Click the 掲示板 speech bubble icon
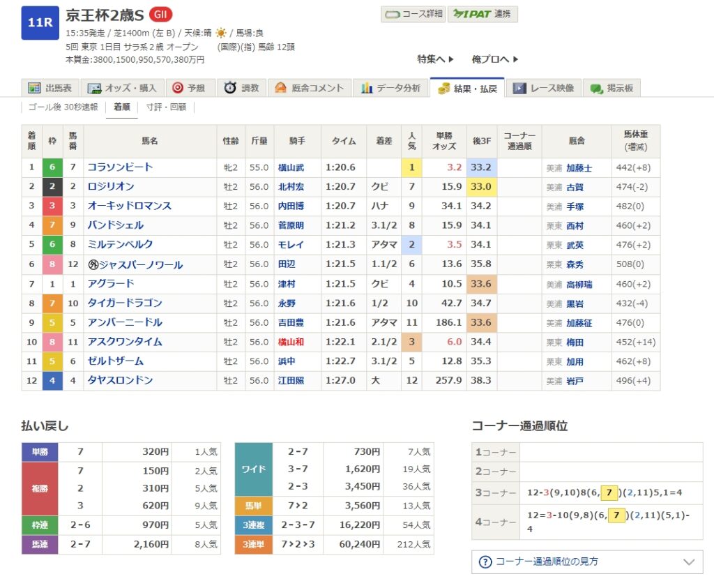Screen dimensions: 714x588 (x=596, y=88)
